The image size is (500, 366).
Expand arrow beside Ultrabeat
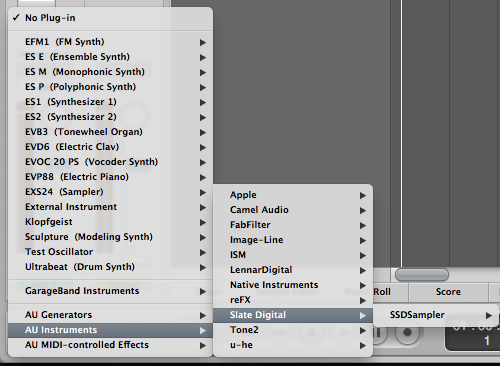pyautogui.click(x=203, y=268)
